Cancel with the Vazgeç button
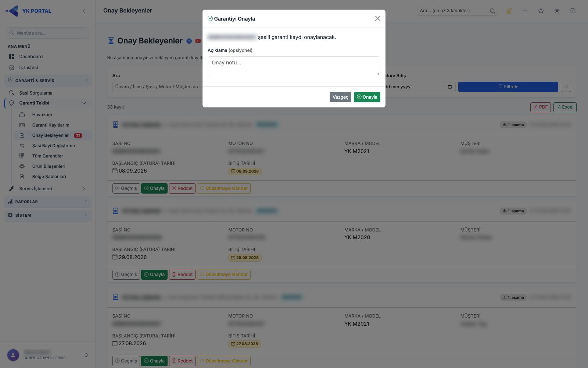The width and height of the screenshot is (588, 368). (x=340, y=97)
